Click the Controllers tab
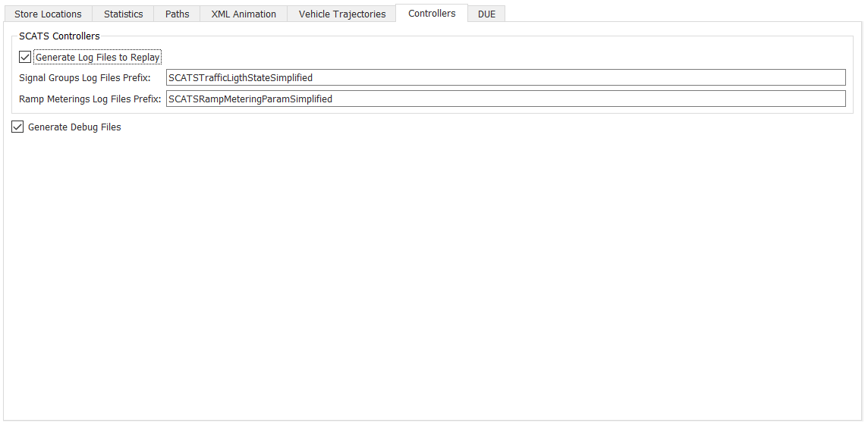The image size is (868, 426). [432, 14]
